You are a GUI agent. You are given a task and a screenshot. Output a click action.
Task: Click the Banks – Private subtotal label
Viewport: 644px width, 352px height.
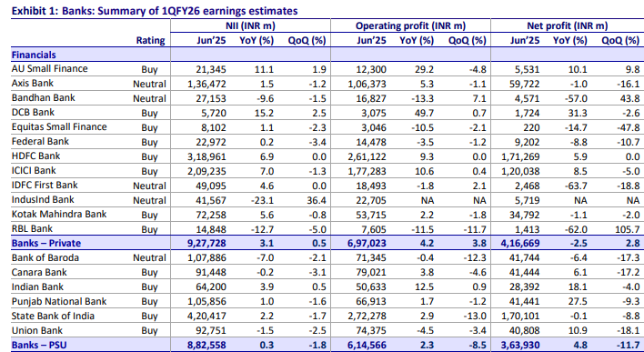pyautogui.click(x=46, y=243)
